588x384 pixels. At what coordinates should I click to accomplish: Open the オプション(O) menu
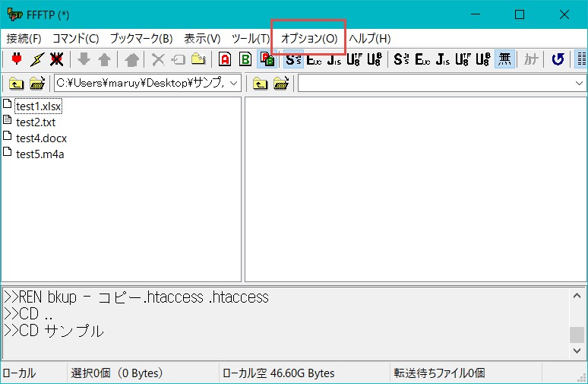coord(308,38)
